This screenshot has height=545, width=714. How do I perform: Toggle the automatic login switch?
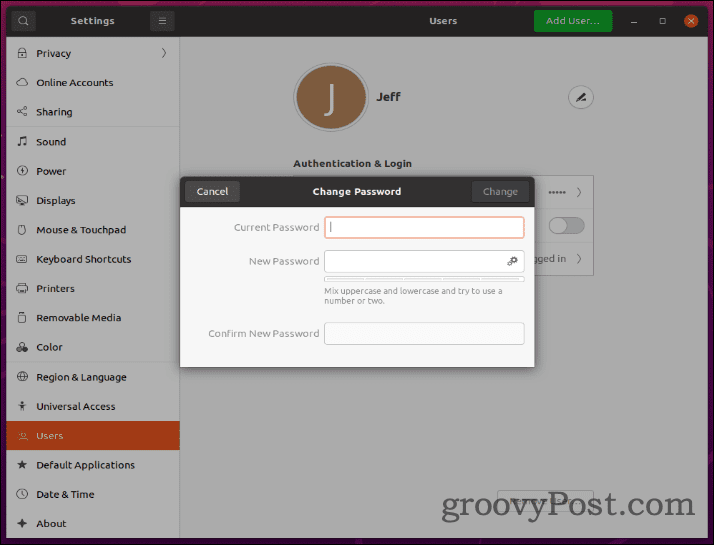point(566,226)
